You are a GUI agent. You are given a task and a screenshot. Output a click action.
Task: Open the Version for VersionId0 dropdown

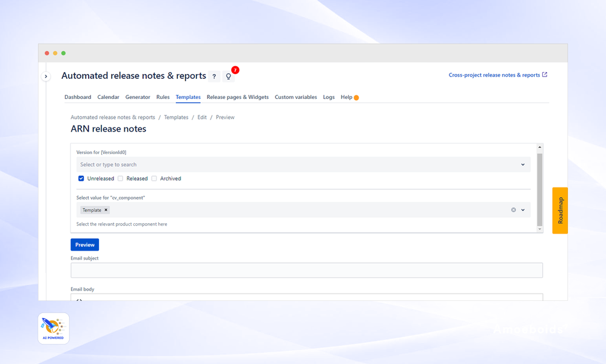tap(303, 164)
